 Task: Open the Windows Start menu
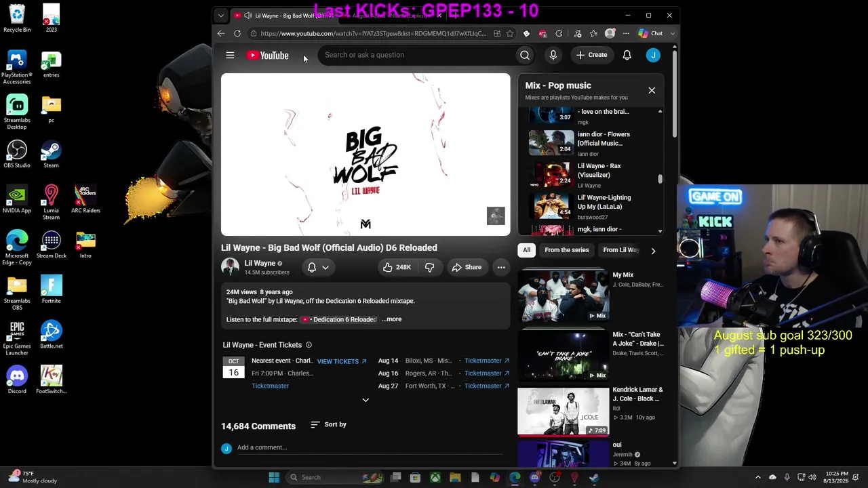click(x=274, y=478)
